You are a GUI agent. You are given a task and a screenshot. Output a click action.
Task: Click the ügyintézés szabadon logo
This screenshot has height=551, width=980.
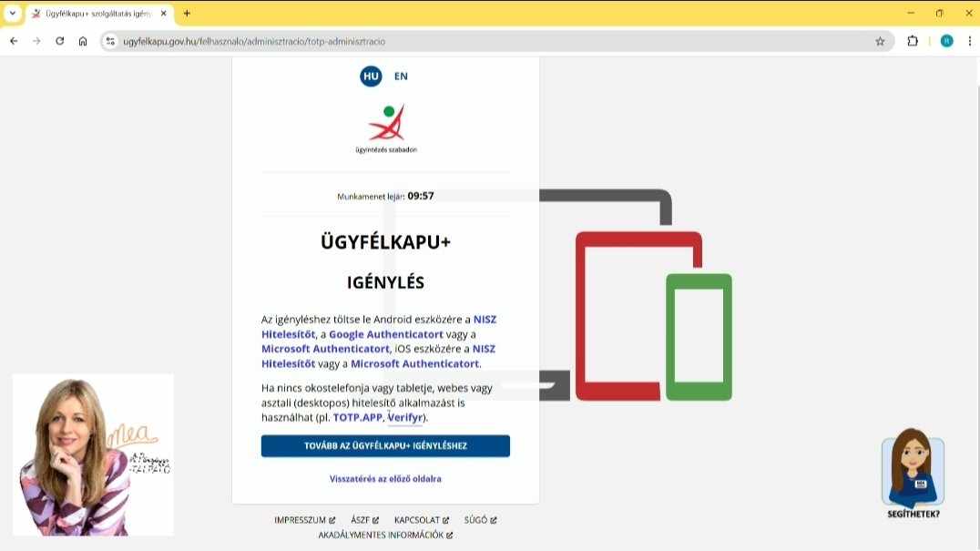[x=385, y=128]
